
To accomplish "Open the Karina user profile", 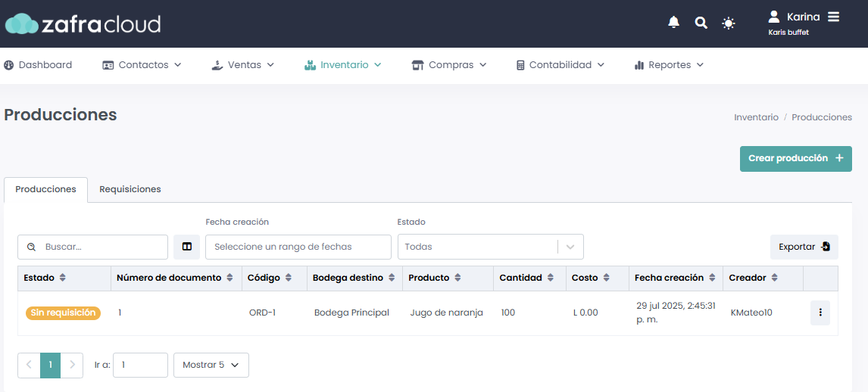I will [x=795, y=17].
